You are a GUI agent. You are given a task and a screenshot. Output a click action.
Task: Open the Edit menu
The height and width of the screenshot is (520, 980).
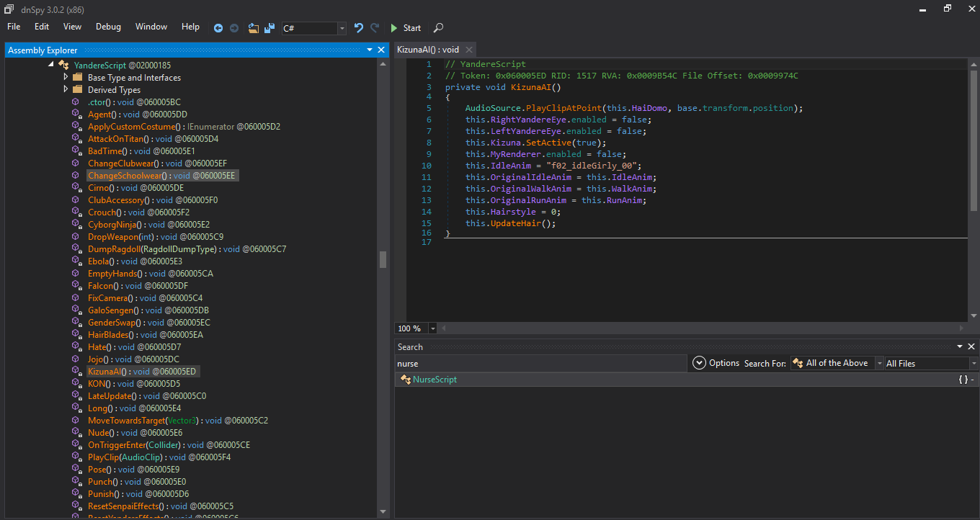click(x=42, y=27)
